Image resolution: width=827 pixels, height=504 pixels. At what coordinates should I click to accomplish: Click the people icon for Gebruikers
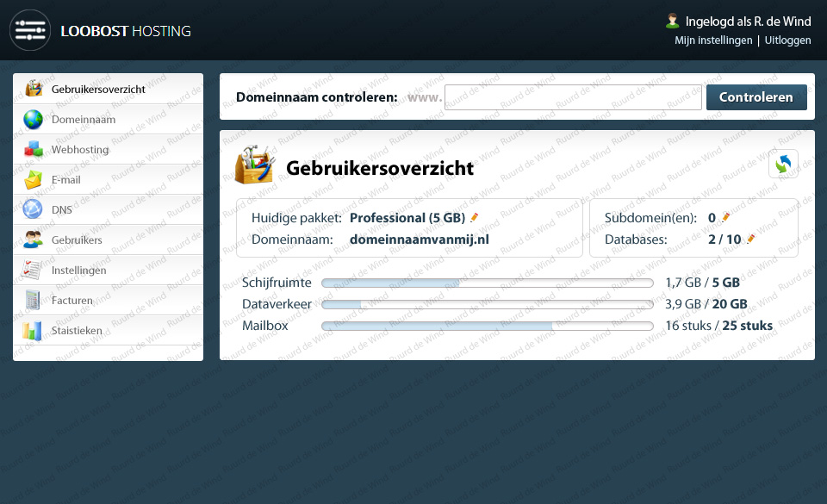click(x=33, y=240)
